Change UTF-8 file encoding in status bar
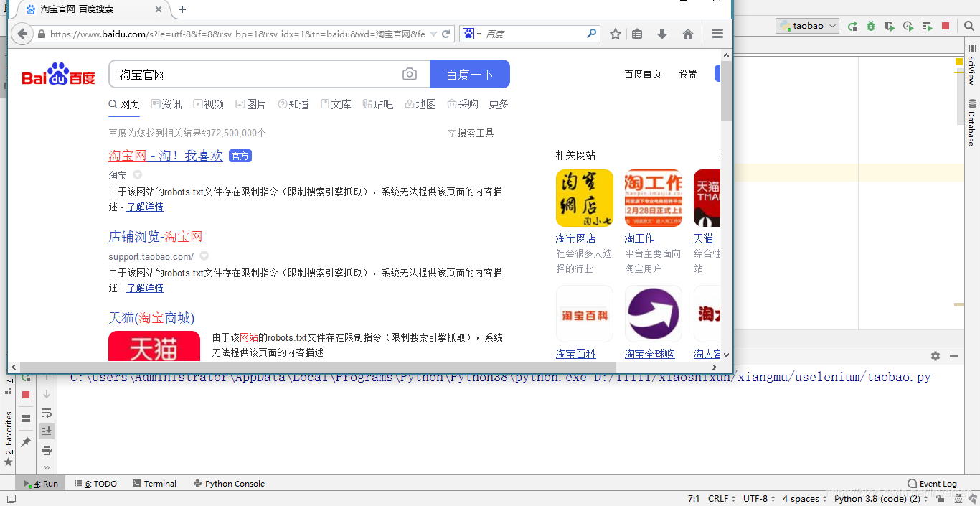The image size is (980, 506). (760, 498)
